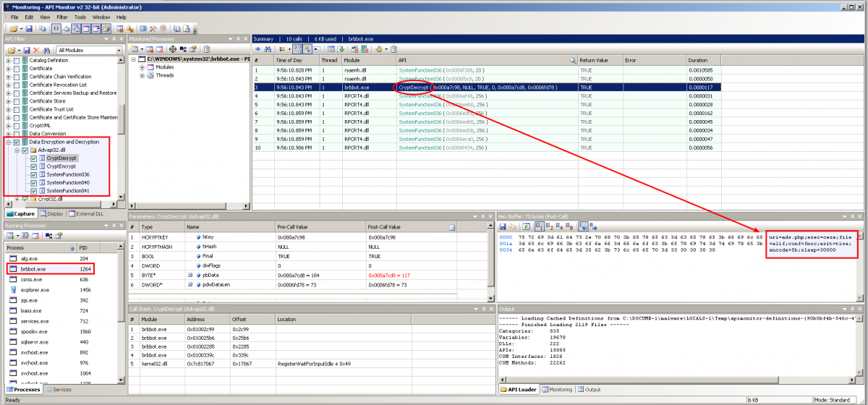Uncheck the SystemFunction040 checkbox
868x405 pixels.
pos(33,183)
